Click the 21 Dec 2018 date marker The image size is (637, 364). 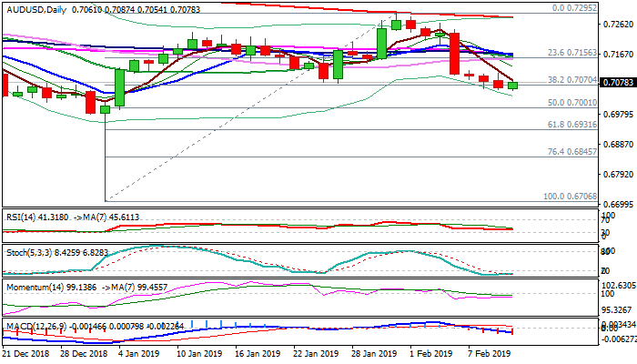pos(26,353)
